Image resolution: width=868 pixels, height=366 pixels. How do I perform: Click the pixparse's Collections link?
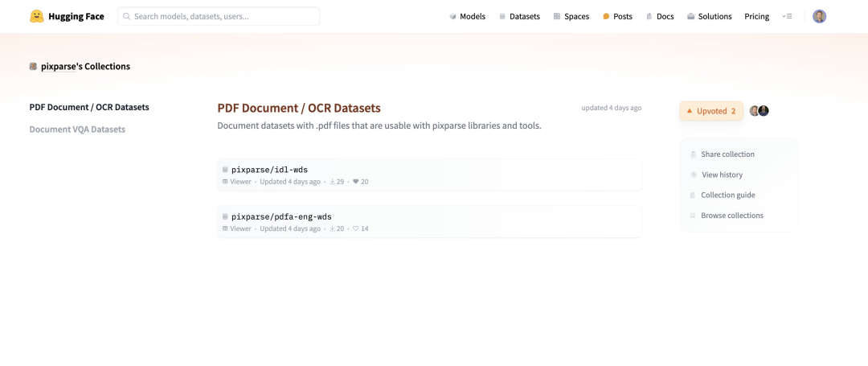[85, 67]
